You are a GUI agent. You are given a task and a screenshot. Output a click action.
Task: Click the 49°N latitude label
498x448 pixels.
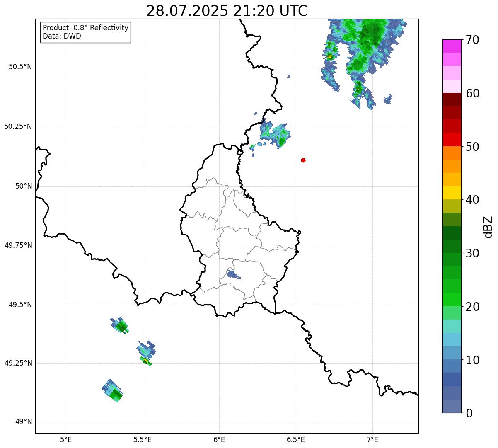pyautogui.click(x=24, y=422)
